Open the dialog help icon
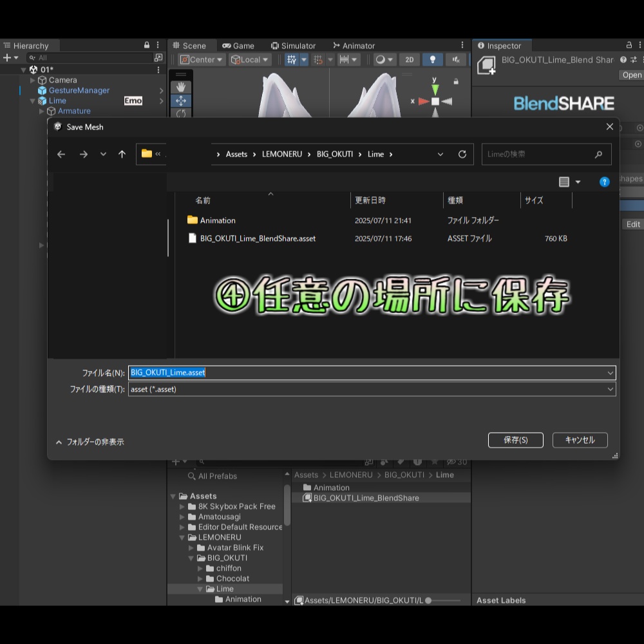 point(604,182)
